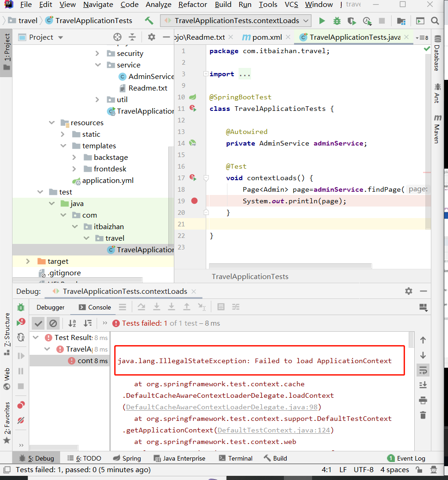The image size is (448, 480).
Task: Toggle soft-wrap in the console
Action: 423,371
